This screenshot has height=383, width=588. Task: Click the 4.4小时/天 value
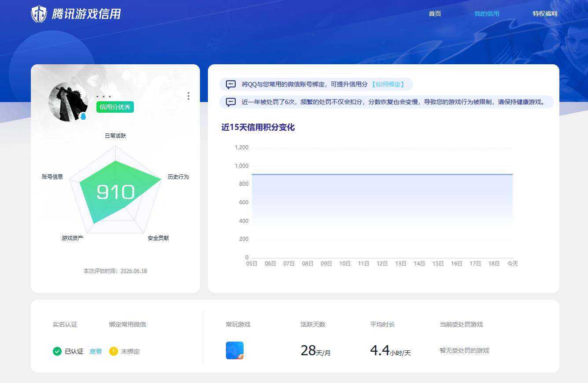coord(390,350)
